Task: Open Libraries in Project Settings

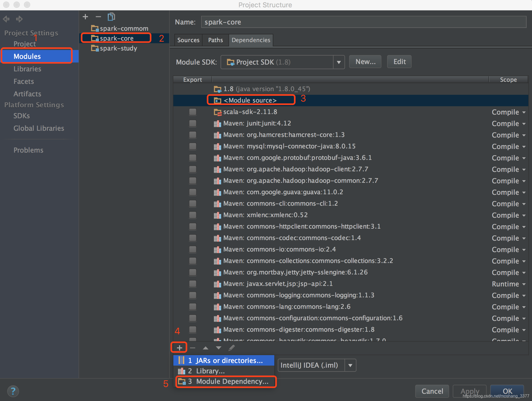Action: click(x=27, y=69)
